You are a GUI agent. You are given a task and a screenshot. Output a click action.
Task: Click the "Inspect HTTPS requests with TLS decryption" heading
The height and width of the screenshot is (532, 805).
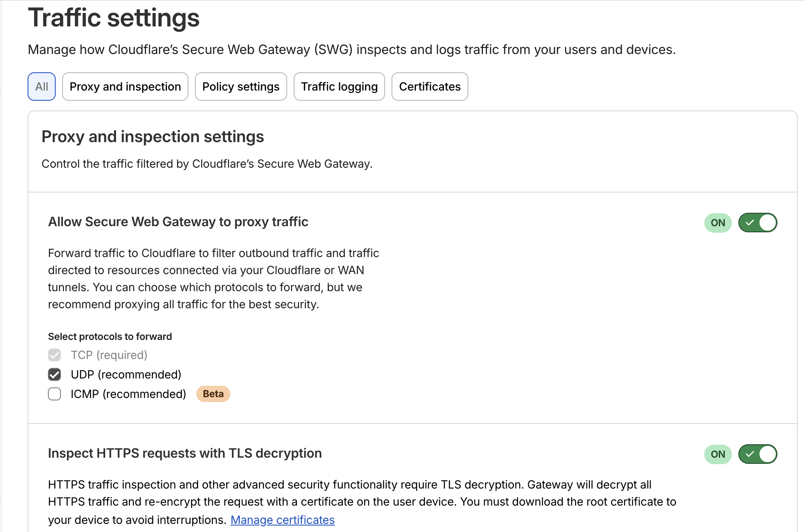[x=185, y=453]
